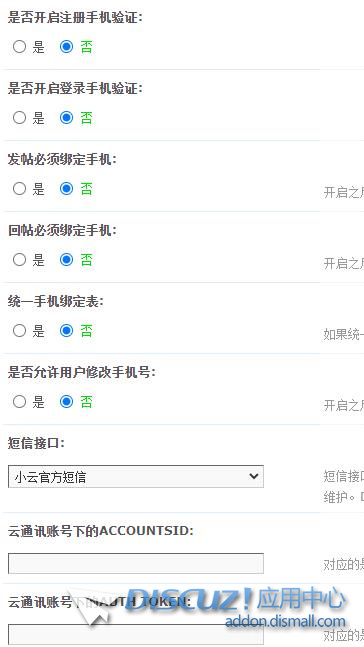Select 是 for 是否开启登录手机验证
This screenshot has width=364, height=647.
pyautogui.click(x=19, y=118)
